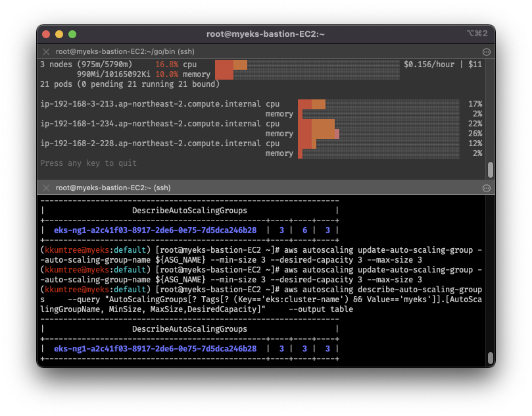Screen dimensions: 532x416
Task: Click upper pane scrollbar thumb
Action: coord(491,170)
